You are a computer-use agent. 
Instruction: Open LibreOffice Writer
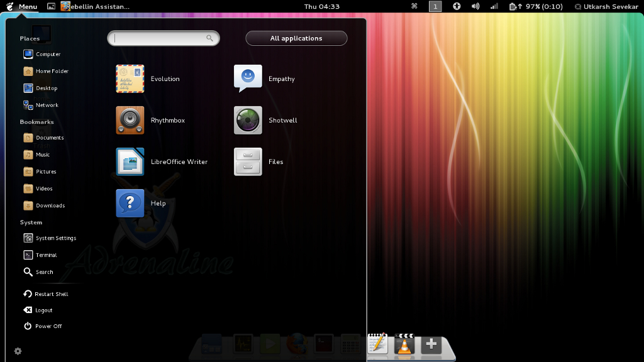[130, 162]
